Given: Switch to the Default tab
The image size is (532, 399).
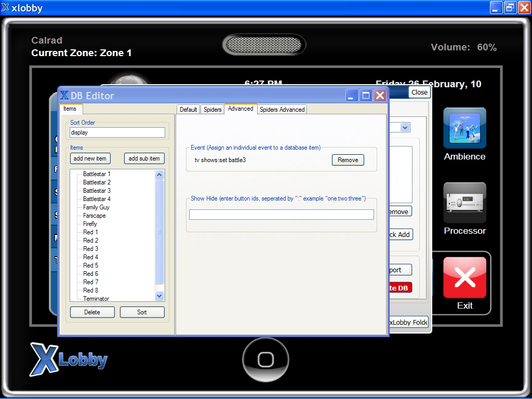Looking at the screenshot, I should click(x=188, y=110).
